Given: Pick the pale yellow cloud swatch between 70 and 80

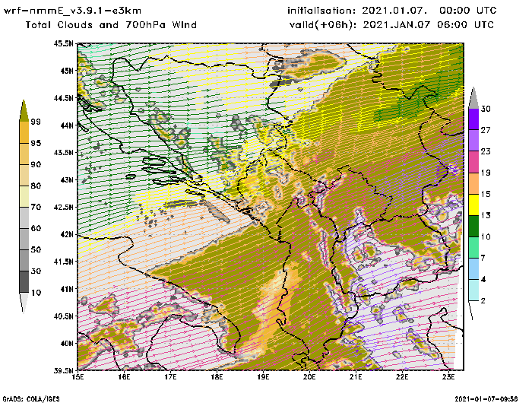Looking at the screenshot, I should (x=24, y=196).
